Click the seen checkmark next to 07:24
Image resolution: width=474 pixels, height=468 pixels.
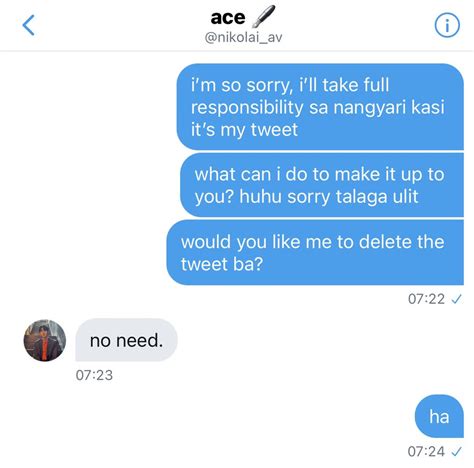click(456, 452)
